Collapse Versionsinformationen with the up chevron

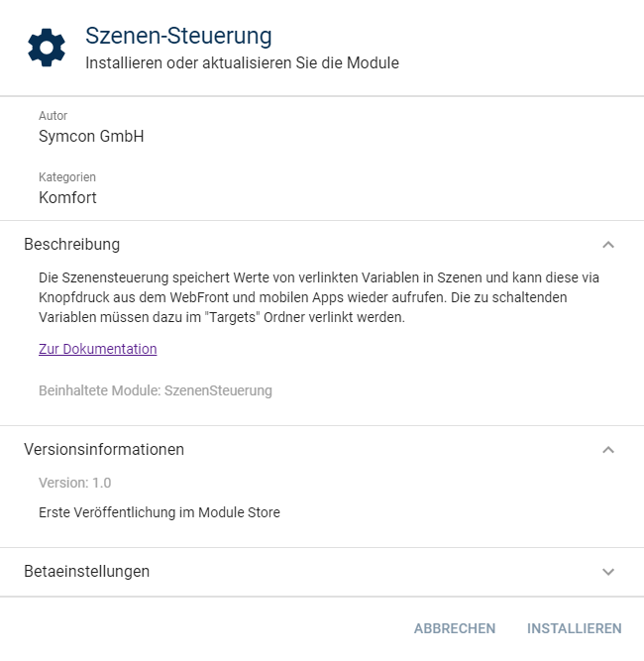(x=608, y=450)
